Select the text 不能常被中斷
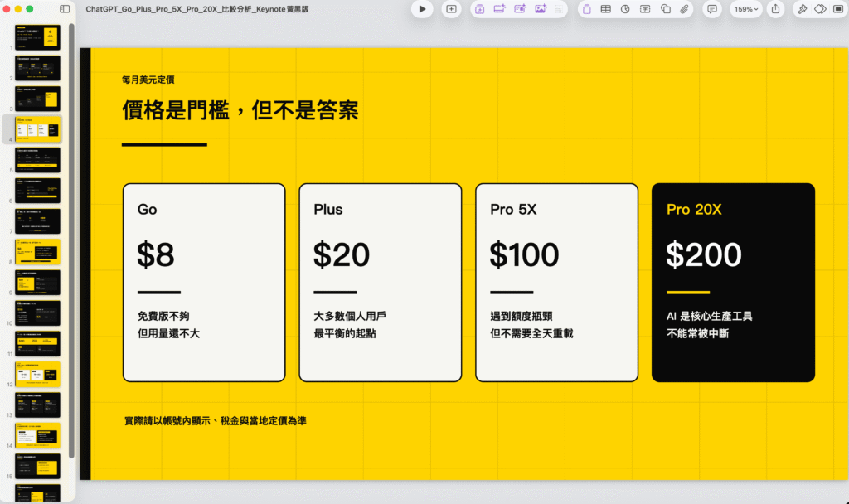Image resolution: width=849 pixels, height=504 pixels. coord(698,333)
